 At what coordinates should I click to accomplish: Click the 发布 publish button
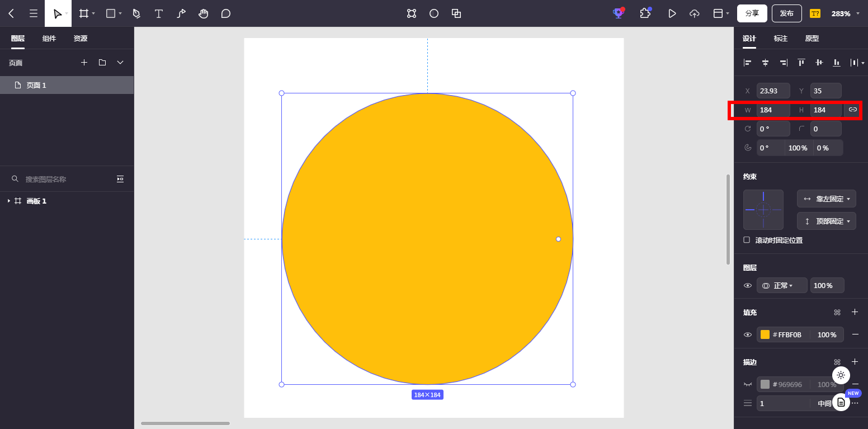(787, 13)
